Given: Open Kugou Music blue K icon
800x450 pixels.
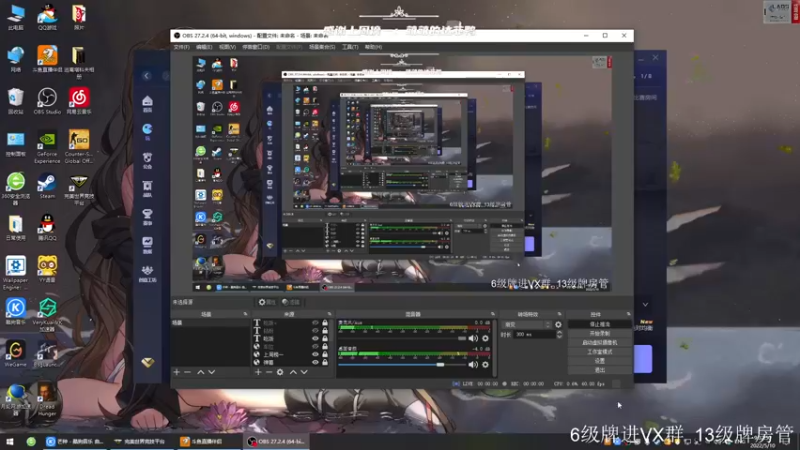Looking at the screenshot, I should point(16,311).
